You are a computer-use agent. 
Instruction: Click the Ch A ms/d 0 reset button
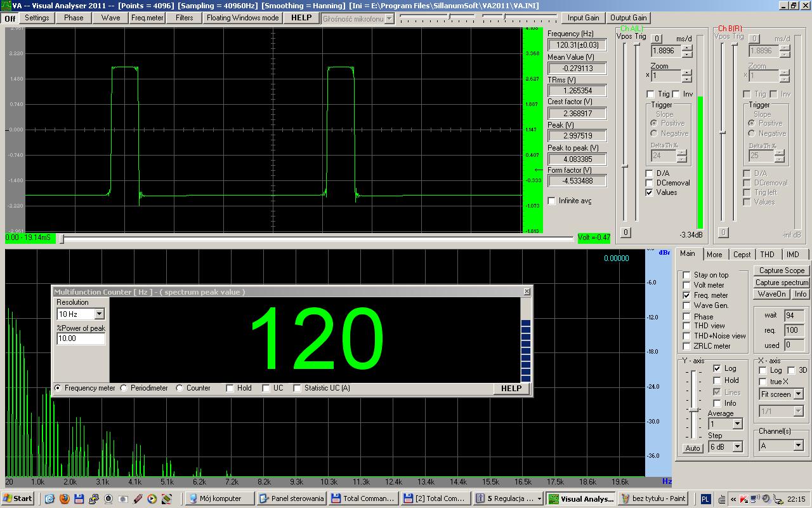pyautogui.click(x=657, y=39)
